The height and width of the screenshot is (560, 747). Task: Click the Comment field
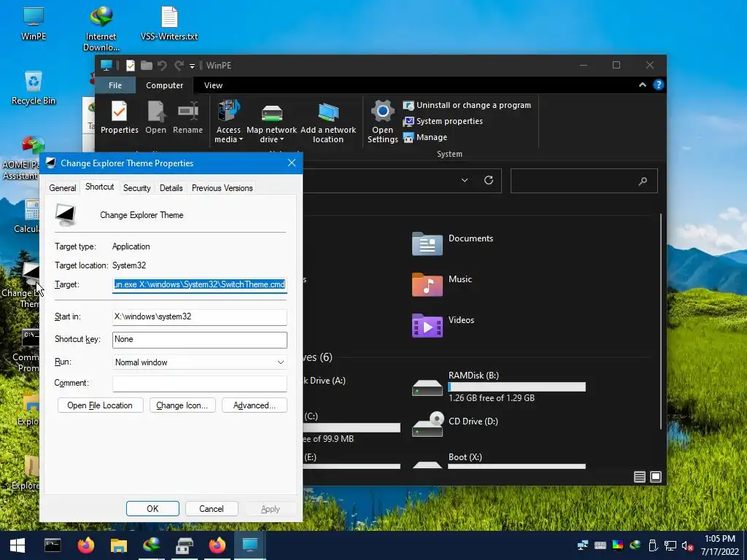200,384
